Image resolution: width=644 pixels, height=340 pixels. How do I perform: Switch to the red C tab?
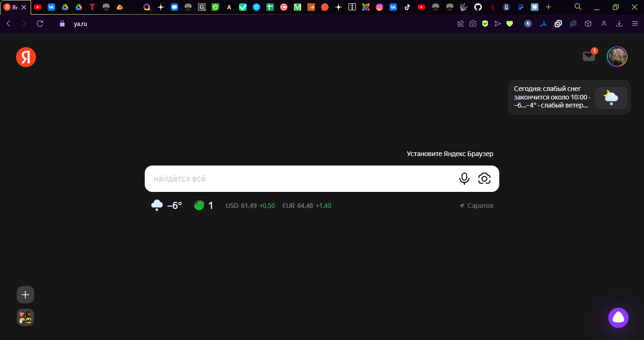click(x=284, y=7)
